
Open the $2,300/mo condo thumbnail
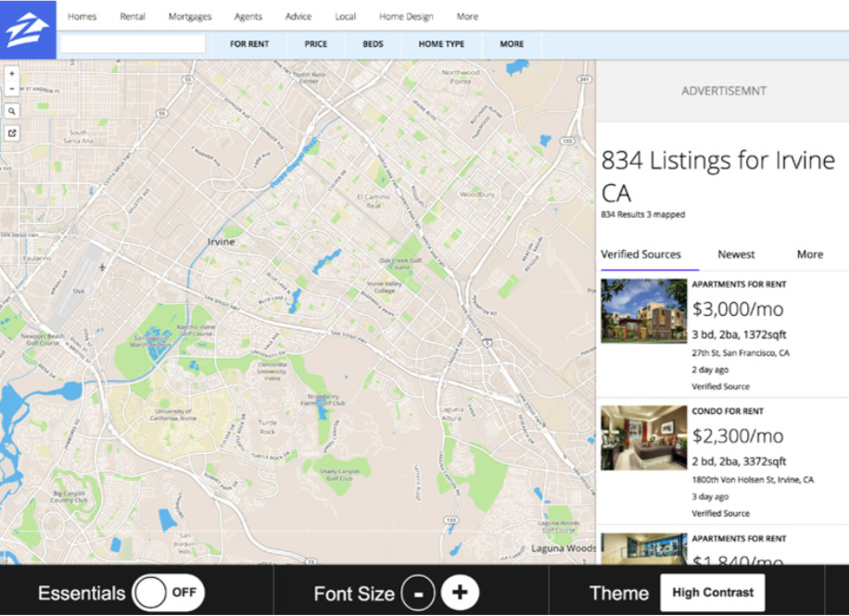pyautogui.click(x=644, y=437)
